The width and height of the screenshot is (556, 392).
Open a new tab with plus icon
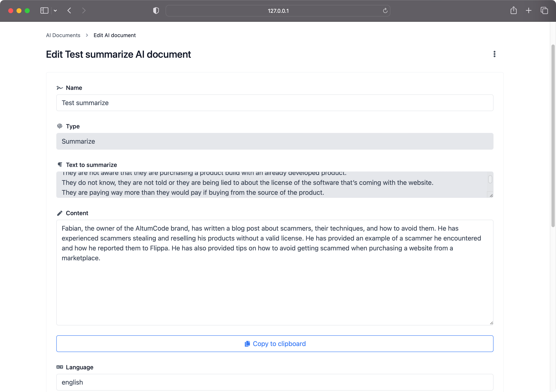click(529, 11)
